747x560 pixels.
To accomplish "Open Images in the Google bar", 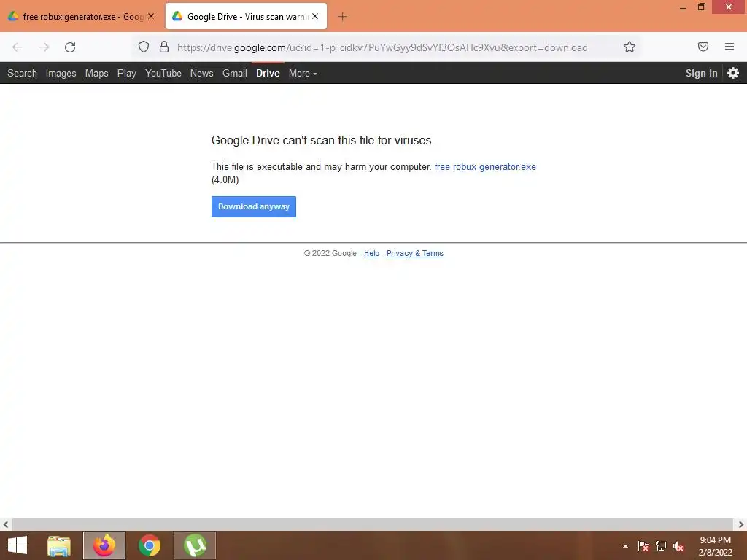I will coord(61,74).
